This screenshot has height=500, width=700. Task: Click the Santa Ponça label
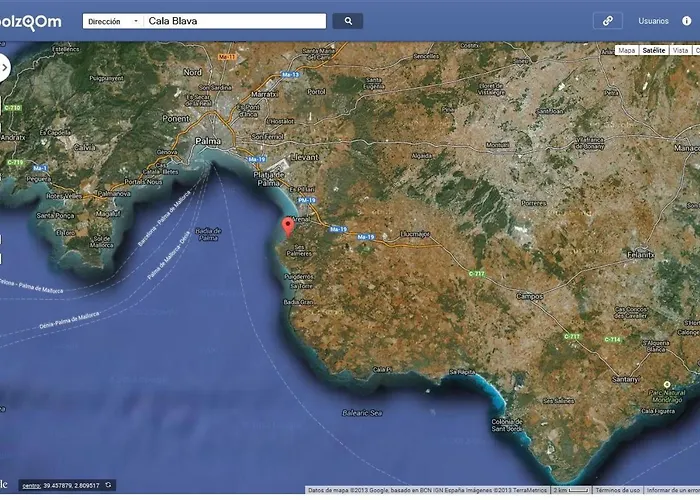coord(55,215)
